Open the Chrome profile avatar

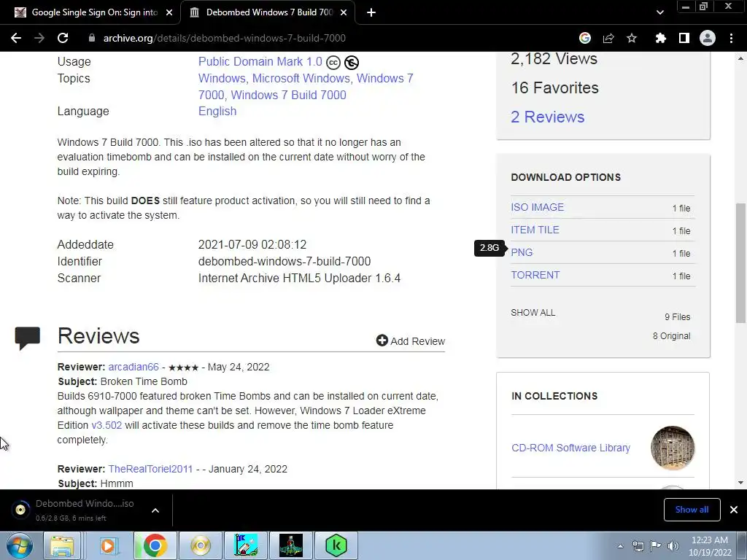(708, 38)
